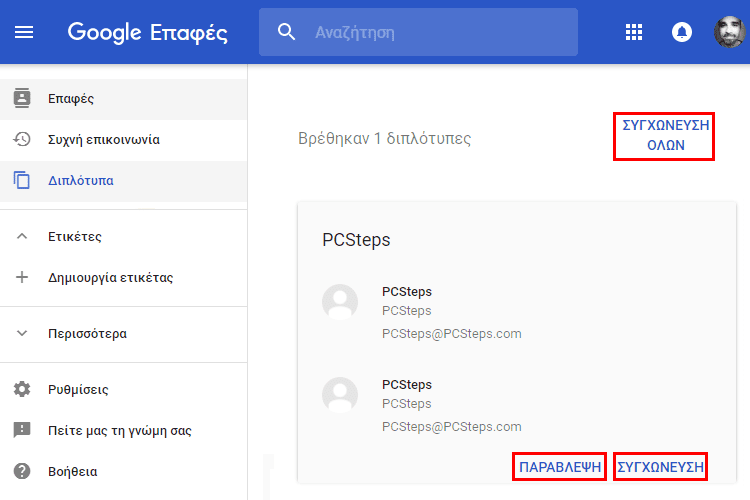
Task: Click the search magnifier icon
Action: click(x=286, y=32)
